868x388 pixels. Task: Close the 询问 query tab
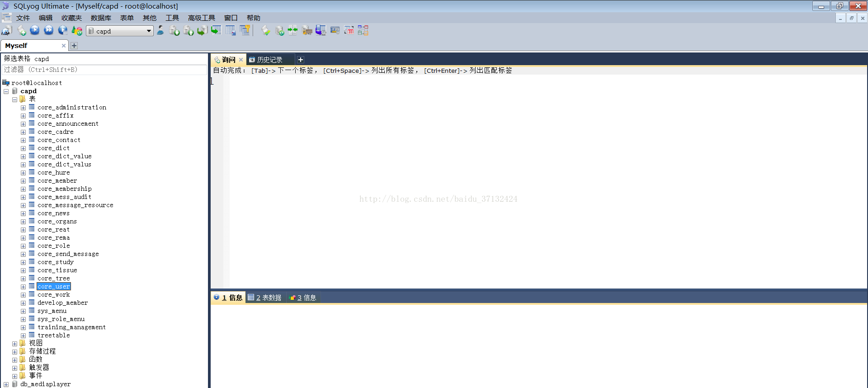point(241,60)
